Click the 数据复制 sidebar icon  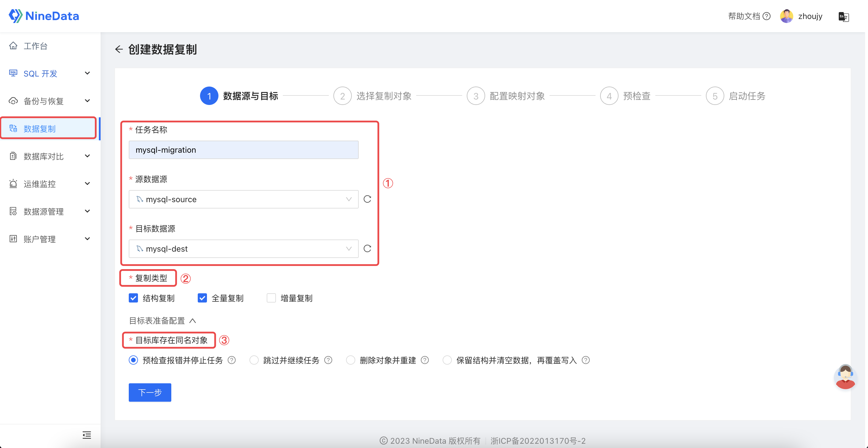13,129
